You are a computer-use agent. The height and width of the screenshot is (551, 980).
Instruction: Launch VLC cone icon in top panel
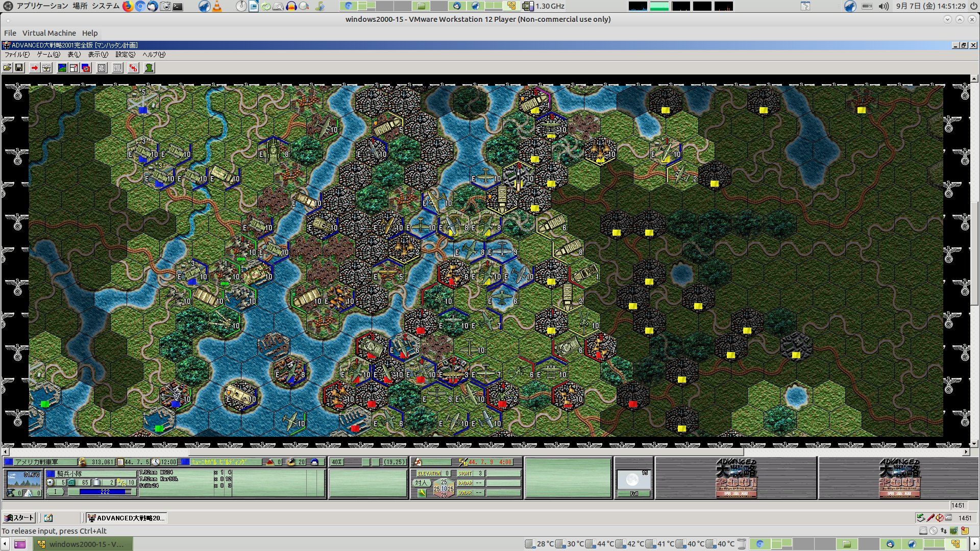click(x=217, y=6)
